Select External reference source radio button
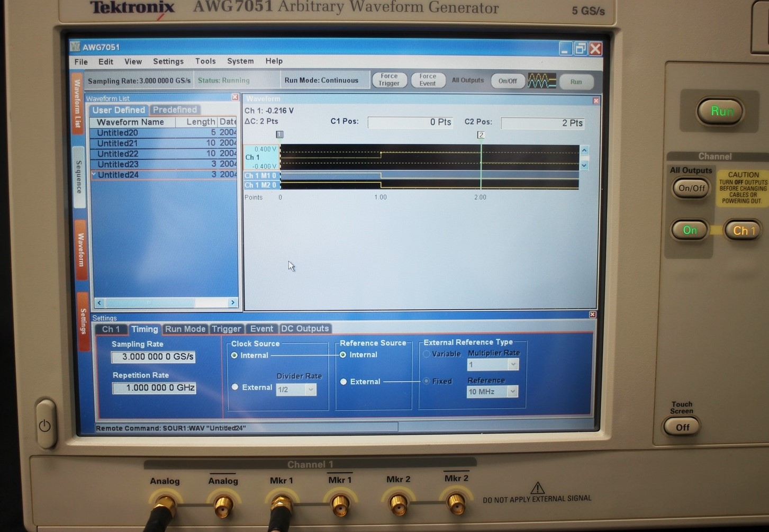The height and width of the screenshot is (532, 769). tap(343, 382)
